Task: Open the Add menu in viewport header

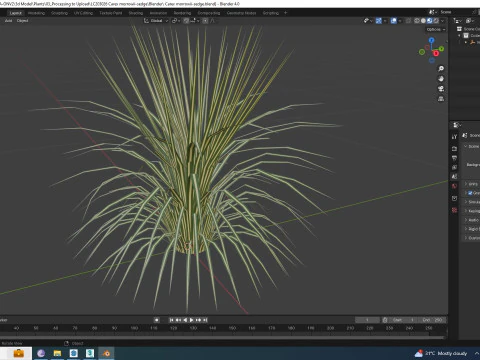Action: [8, 21]
